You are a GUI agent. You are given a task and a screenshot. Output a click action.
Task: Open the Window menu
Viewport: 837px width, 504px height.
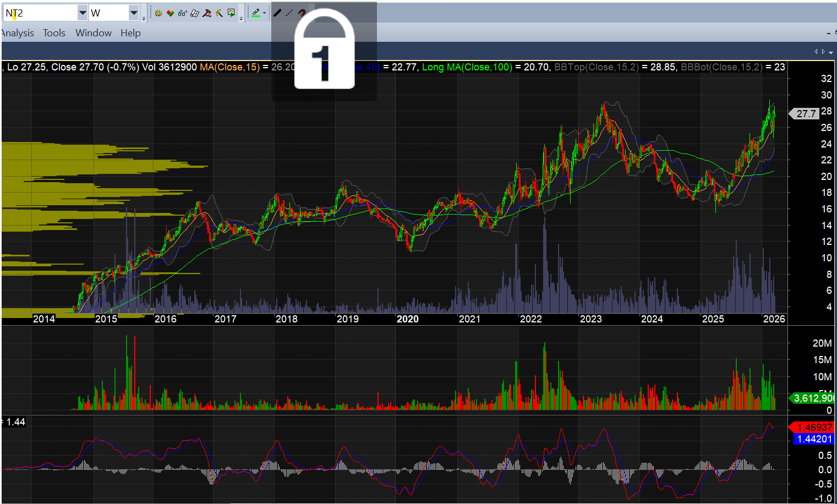[x=94, y=33]
